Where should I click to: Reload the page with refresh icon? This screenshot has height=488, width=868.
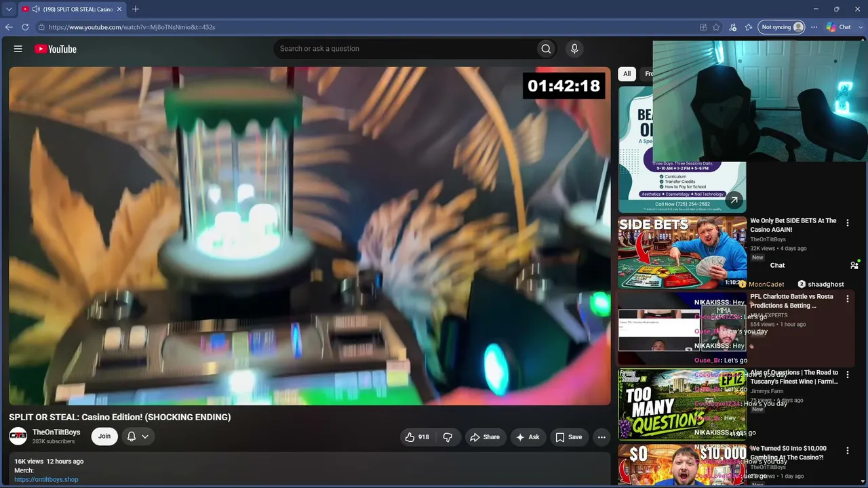point(25,27)
